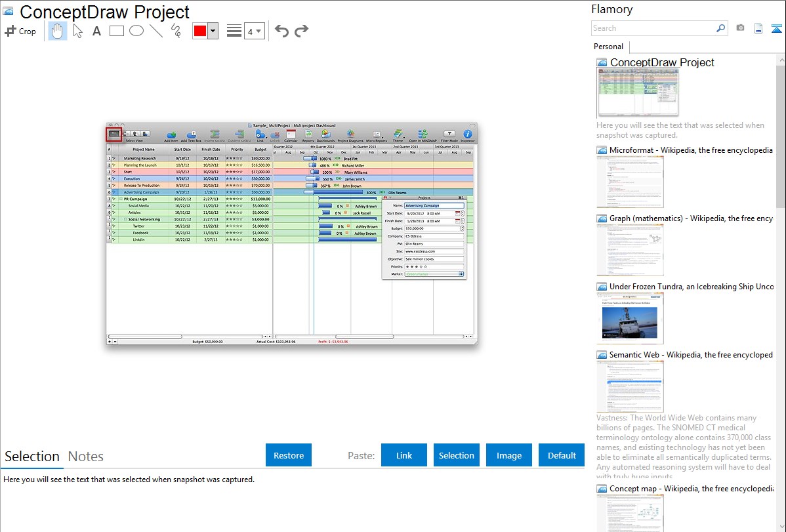Select the straight line tool
The image size is (786, 532).
[156, 31]
